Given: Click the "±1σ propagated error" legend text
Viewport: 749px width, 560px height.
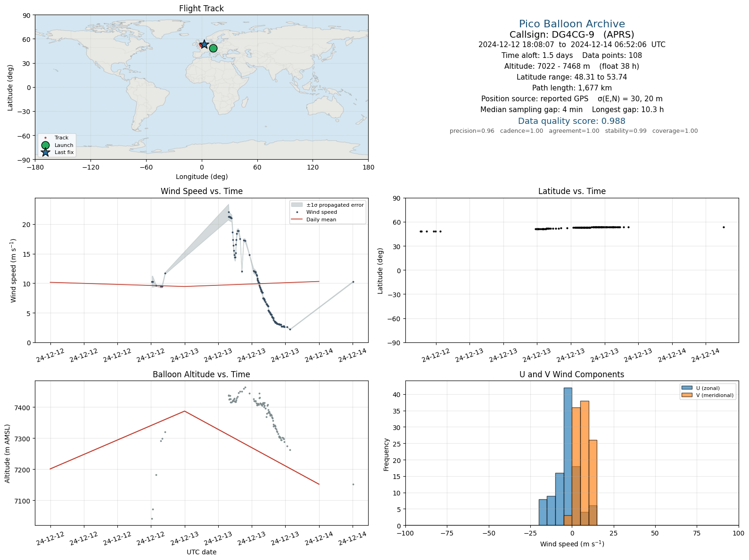Looking at the screenshot, I should click(x=335, y=205).
